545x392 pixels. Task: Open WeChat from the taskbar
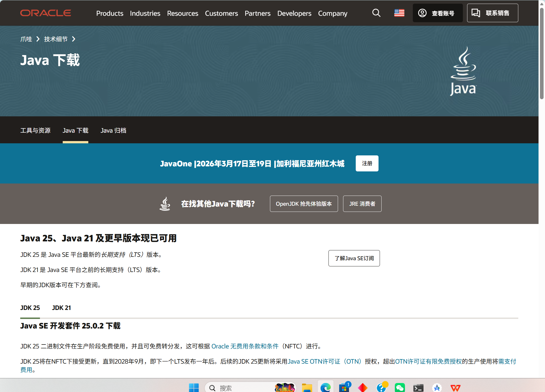pyautogui.click(x=400, y=388)
